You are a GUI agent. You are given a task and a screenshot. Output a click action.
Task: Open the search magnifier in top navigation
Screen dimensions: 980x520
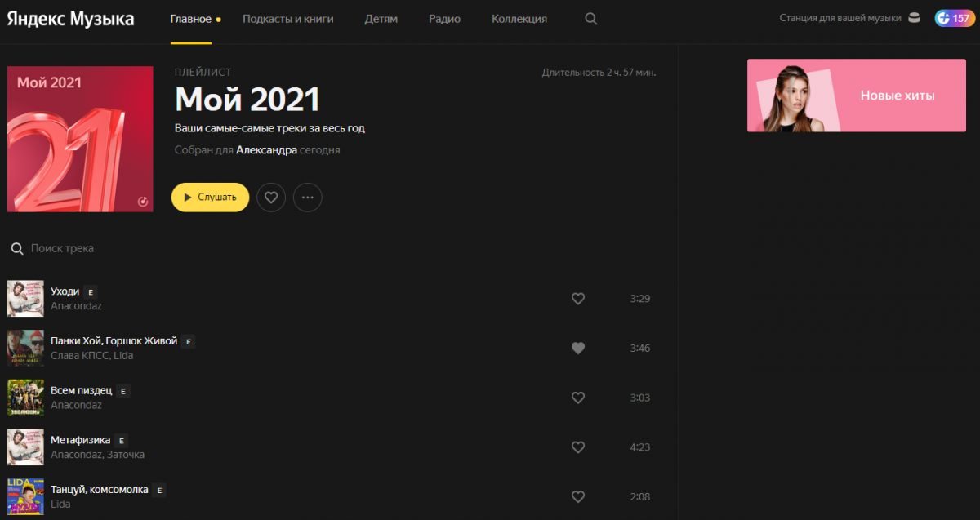[591, 19]
